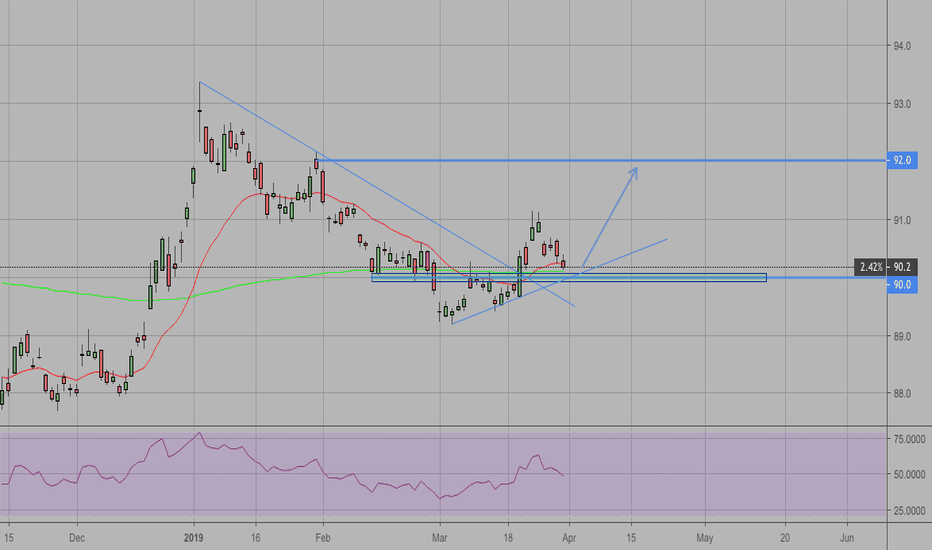This screenshot has width=932, height=550.
Task: Click the May date label
Action: (x=705, y=538)
